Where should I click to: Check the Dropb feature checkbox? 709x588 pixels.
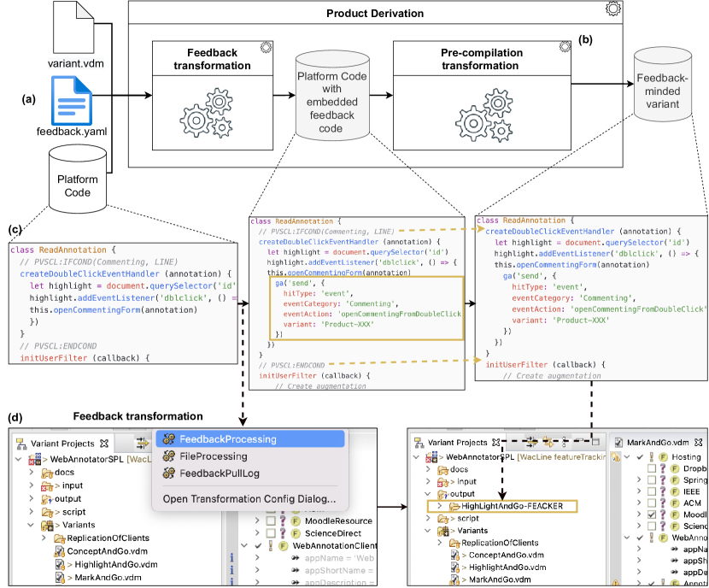[652, 468]
